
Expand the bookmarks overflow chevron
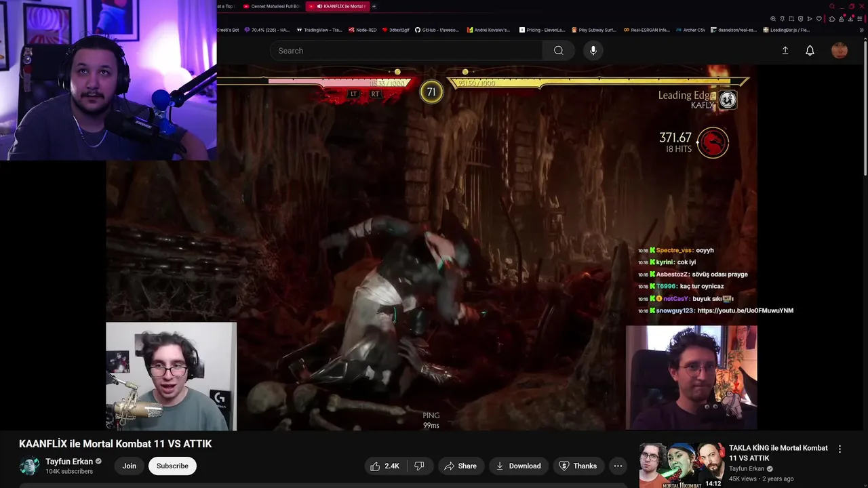point(861,30)
